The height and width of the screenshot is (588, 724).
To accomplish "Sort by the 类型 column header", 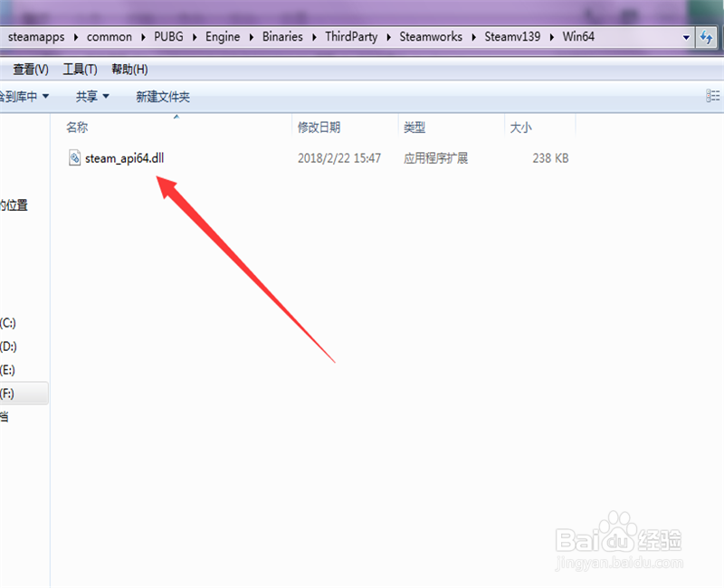I will point(414,128).
